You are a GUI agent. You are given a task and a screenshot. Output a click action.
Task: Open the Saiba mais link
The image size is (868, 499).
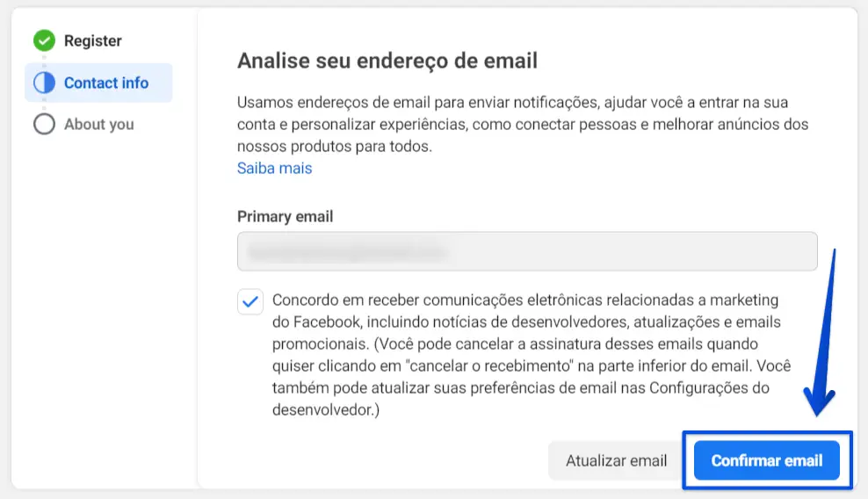click(x=274, y=168)
